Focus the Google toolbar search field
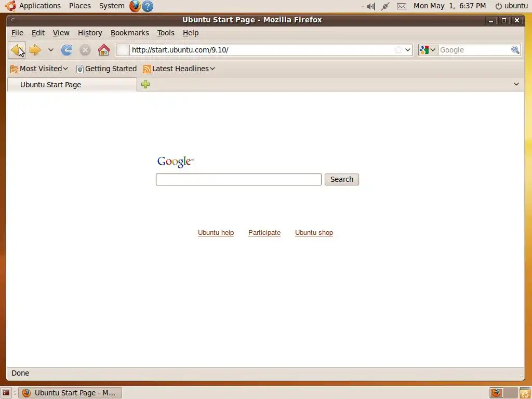Screen dimensions: 532x399 pyautogui.click(x=474, y=50)
